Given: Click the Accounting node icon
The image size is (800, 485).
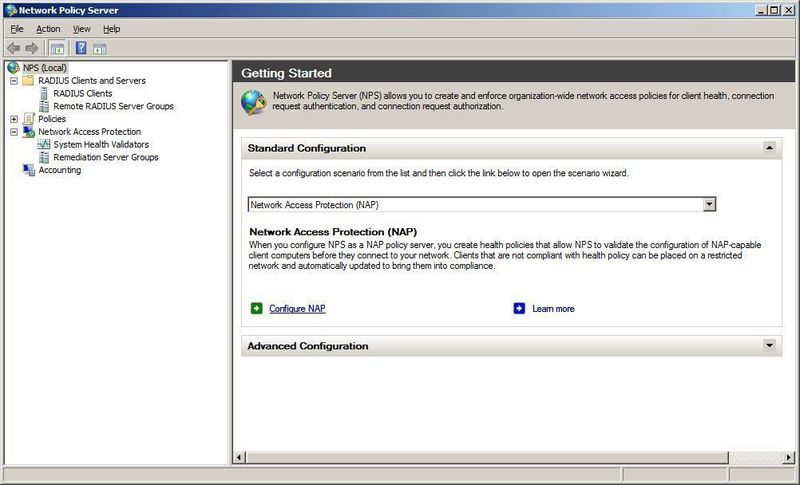Looking at the screenshot, I should tap(29, 170).
